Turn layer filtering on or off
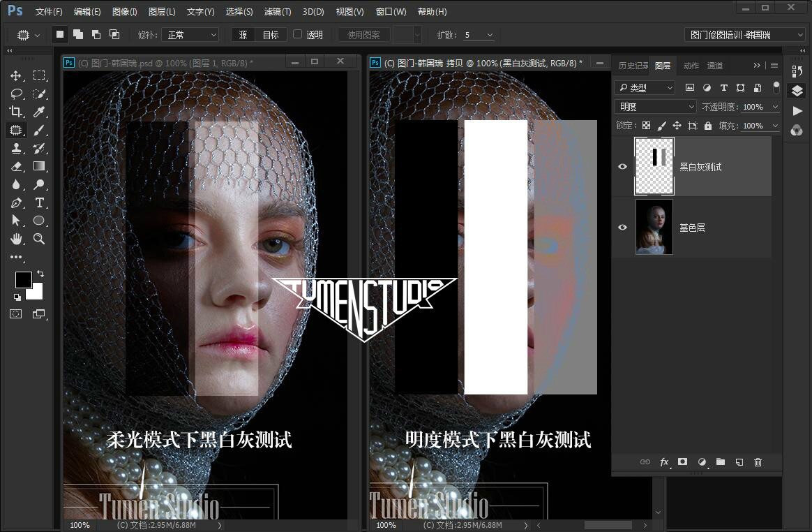 click(776, 87)
